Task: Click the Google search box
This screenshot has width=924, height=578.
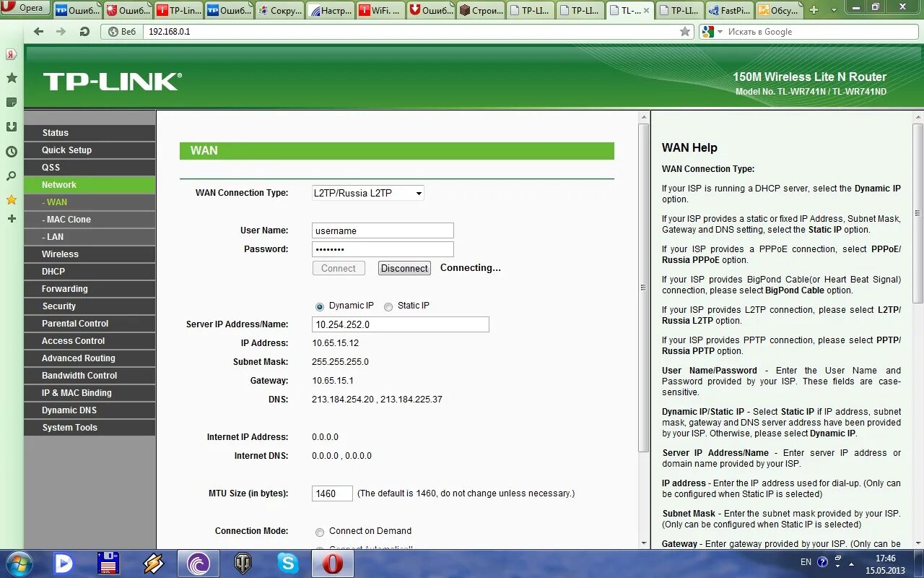Action: coord(821,32)
